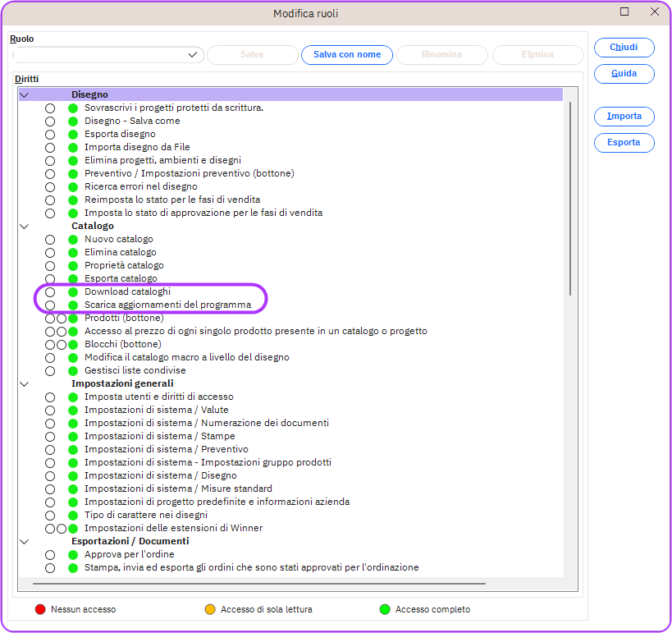Select radio button for Scarica aggiornamenti del programma
This screenshot has height=633, width=672.
click(50, 305)
